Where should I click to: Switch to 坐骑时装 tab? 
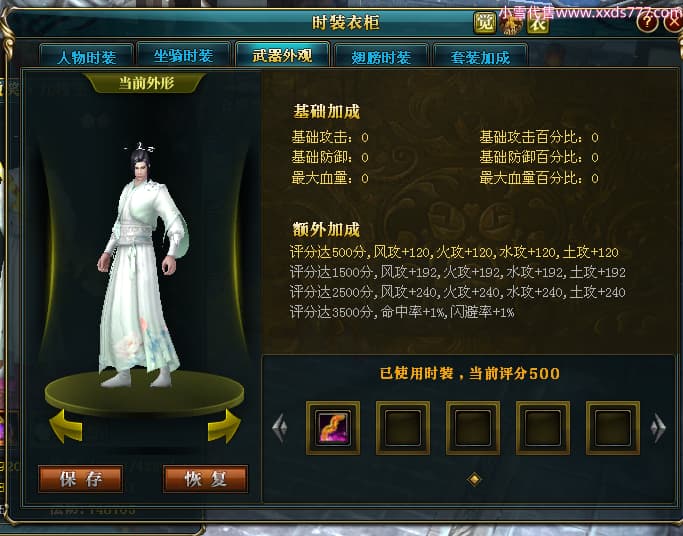[x=183, y=55]
